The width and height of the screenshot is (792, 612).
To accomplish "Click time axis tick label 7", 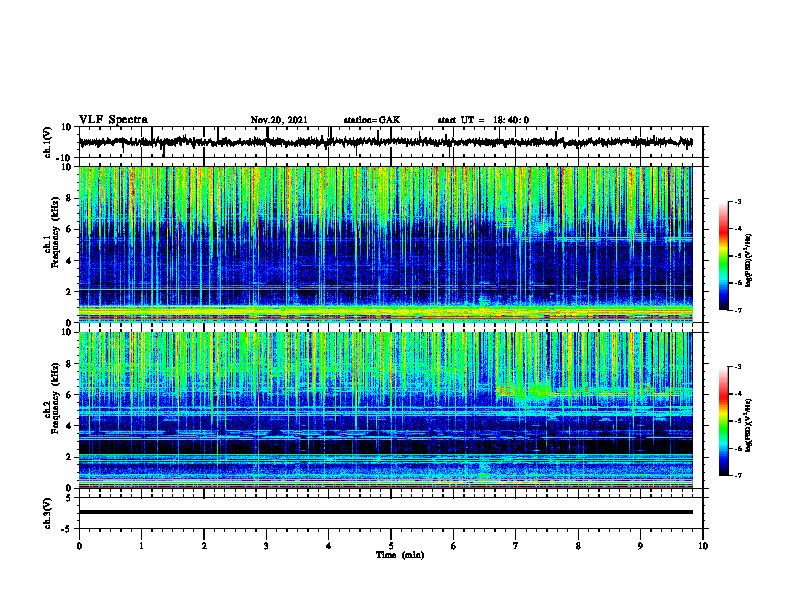I will point(516,546).
